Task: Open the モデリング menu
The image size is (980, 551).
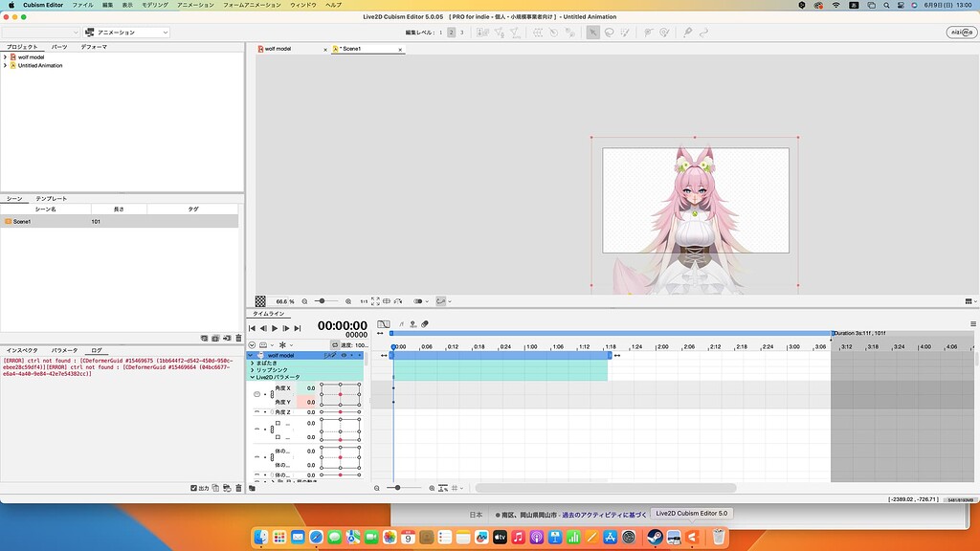Action: coord(154,5)
